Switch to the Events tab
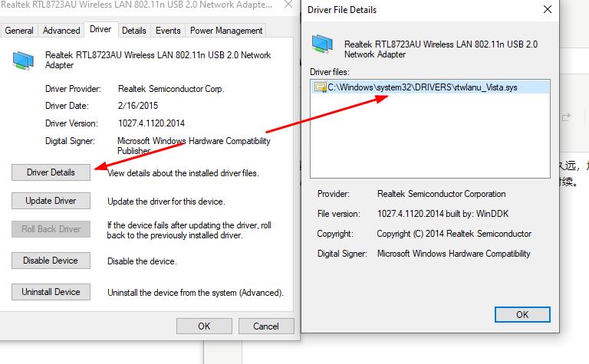This screenshot has height=364, width=589. (168, 31)
